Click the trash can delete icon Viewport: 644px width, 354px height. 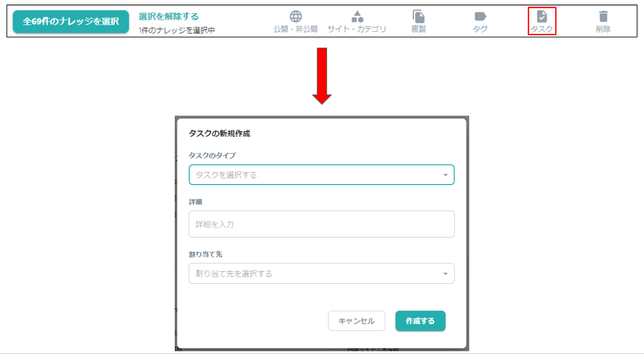[x=603, y=16]
